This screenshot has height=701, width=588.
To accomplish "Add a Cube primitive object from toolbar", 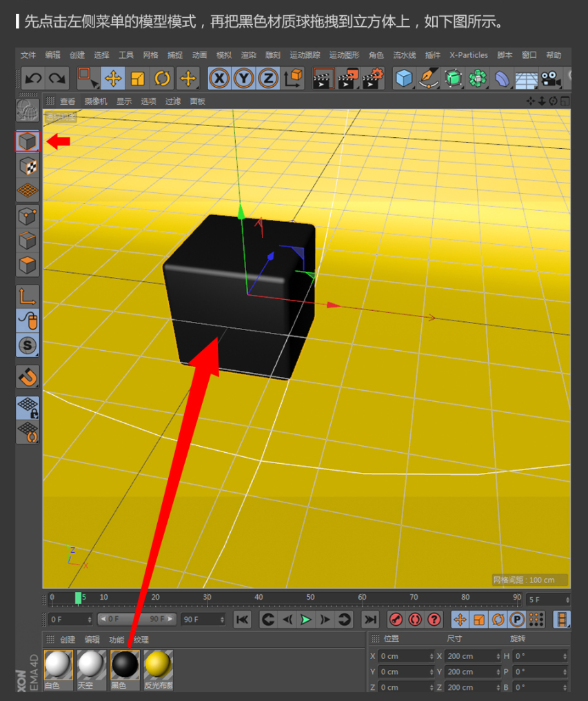I will (x=404, y=79).
